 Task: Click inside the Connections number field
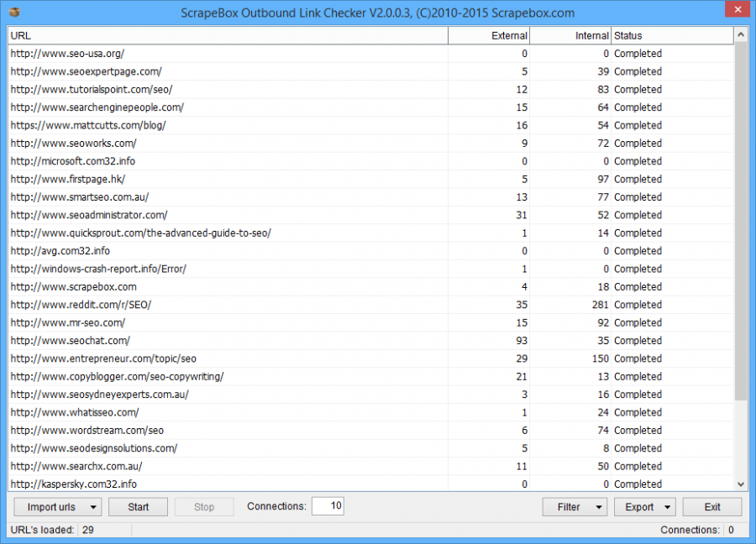[x=328, y=505]
